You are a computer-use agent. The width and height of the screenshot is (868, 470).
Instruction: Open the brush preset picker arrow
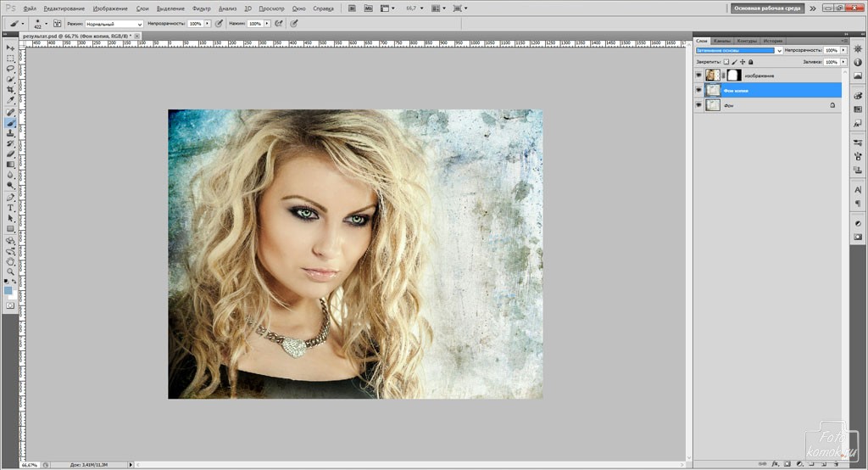pos(45,24)
